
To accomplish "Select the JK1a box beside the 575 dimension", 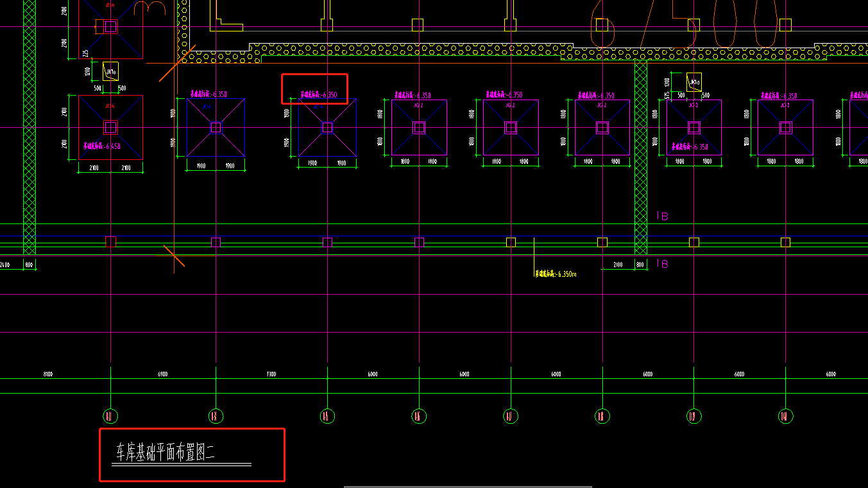I will pyautogui.click(x=694, y=82).
